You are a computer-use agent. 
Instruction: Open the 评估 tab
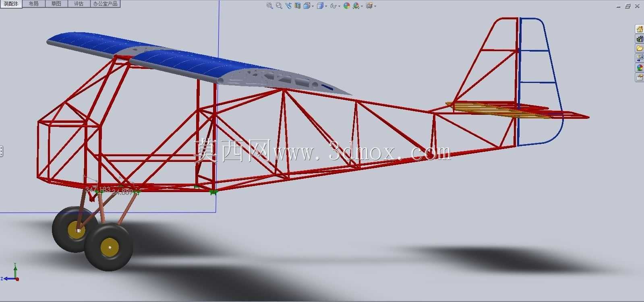79,4
